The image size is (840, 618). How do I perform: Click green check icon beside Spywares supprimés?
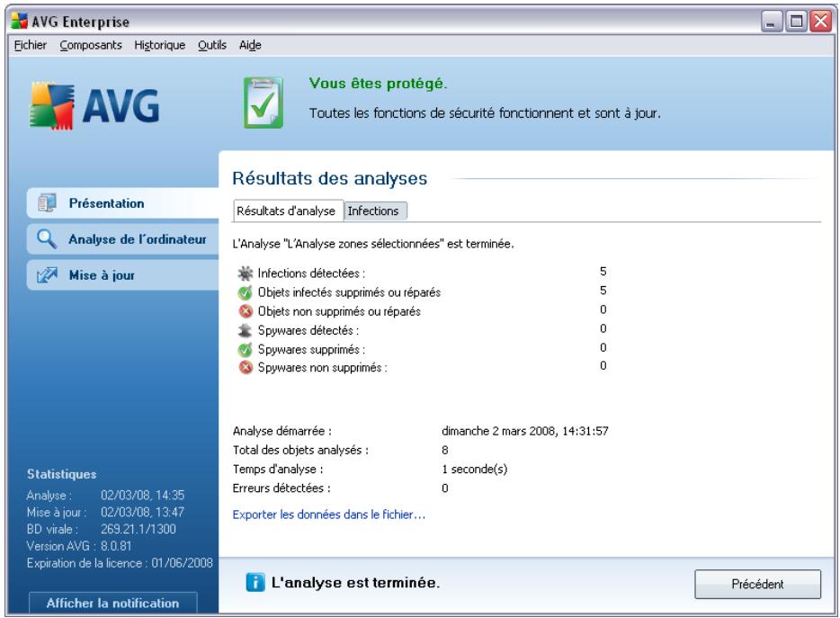[x=245, y=349]
